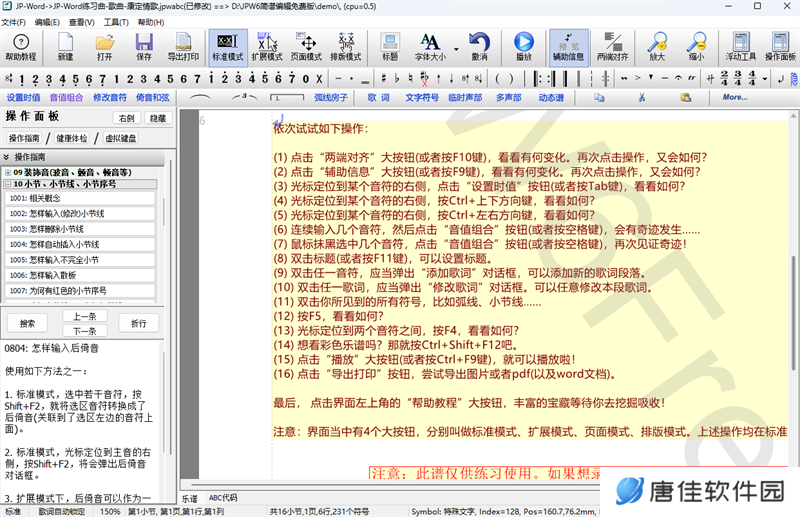
Task: Open the 查看(V) menu
Action: coord(82,22)
